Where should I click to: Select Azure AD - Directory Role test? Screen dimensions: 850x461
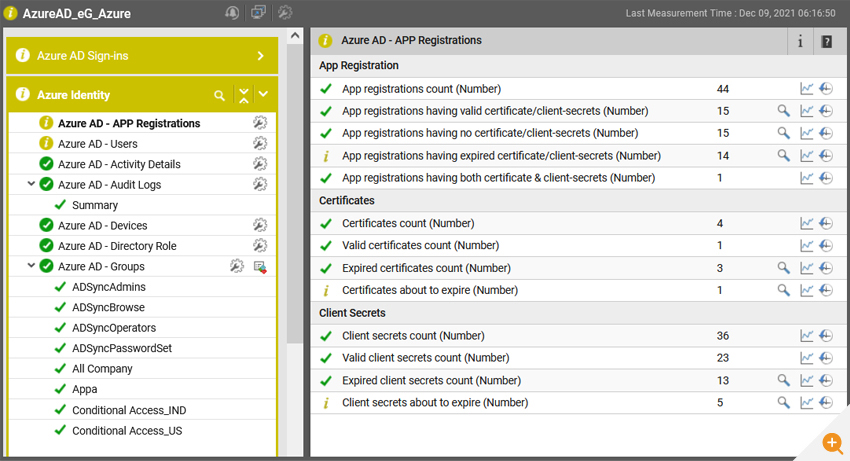[x=117, y=246]
